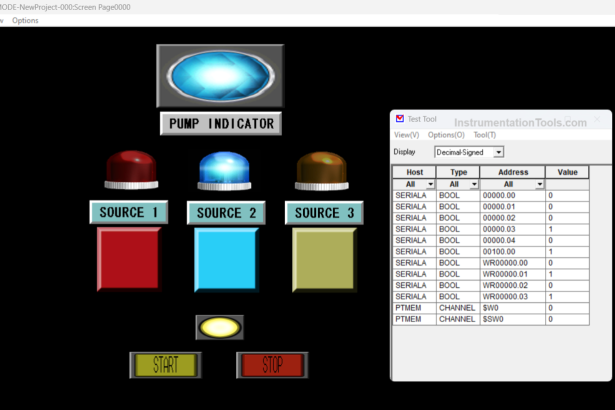Toggle the red Source 1 square switch
615x410 pixels.
[x=128, y=260]
